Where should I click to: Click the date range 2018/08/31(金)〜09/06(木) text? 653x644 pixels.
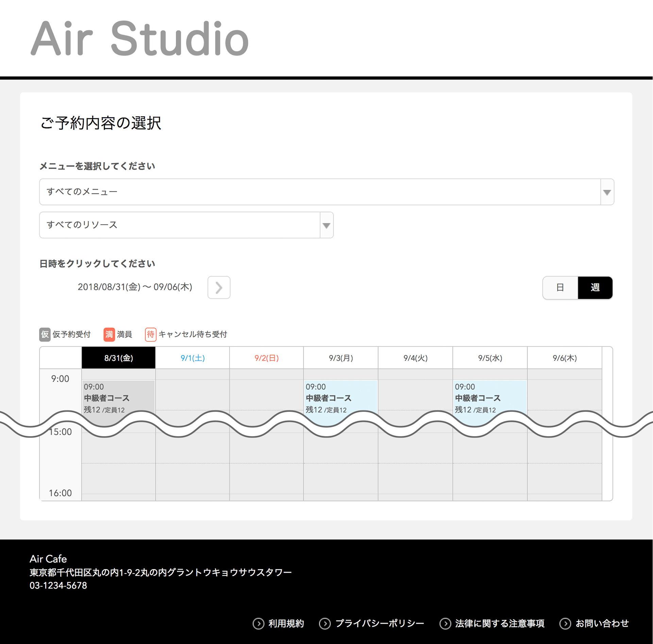(135, 287)
